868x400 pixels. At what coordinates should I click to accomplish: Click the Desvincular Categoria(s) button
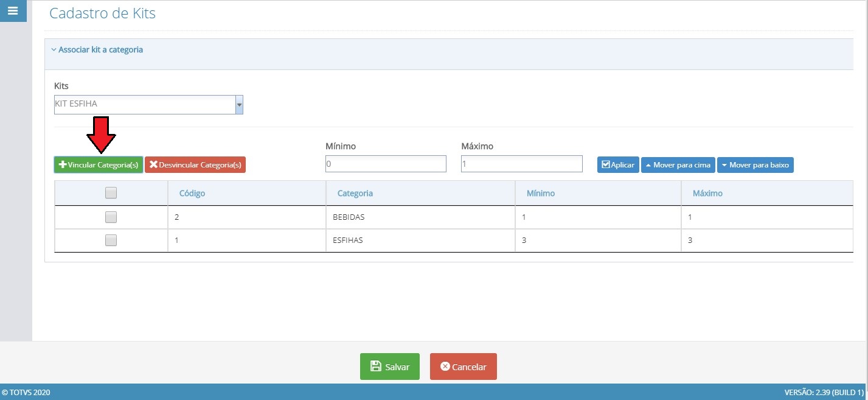pyautogui.click(x=195, y=164)
